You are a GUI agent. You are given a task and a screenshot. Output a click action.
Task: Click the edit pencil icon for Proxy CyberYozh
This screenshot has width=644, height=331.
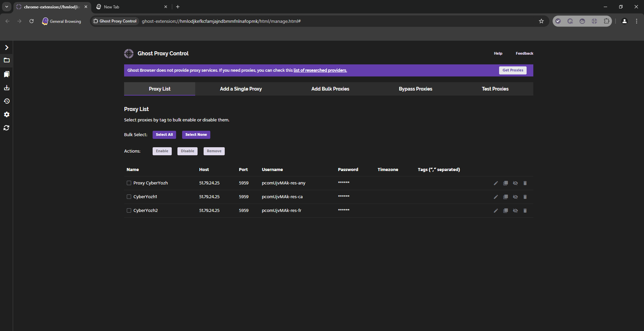point(496,183)
